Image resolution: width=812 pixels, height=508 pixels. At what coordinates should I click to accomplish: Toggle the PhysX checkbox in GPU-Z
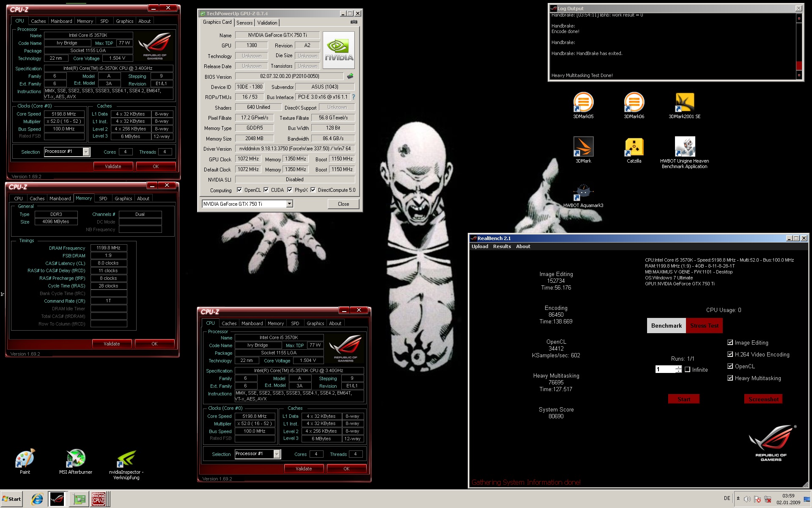click(x=290, y=190)
